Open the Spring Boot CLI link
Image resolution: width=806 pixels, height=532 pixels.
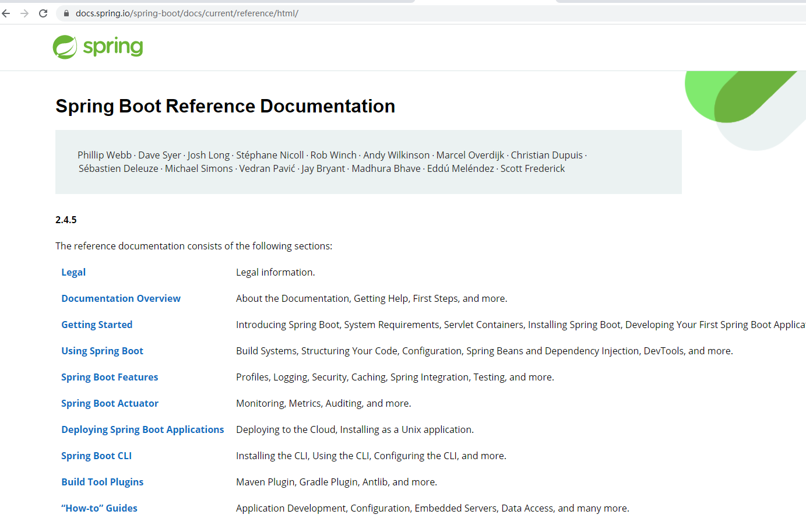pos(97,456)
